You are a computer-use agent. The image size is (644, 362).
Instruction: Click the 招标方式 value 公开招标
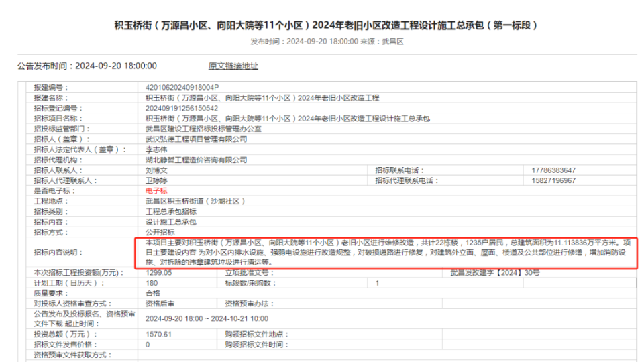pyautogui.click(x=160, y=233)
